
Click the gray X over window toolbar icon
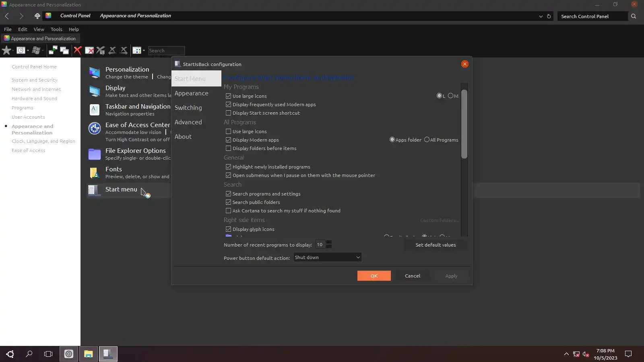101,50
